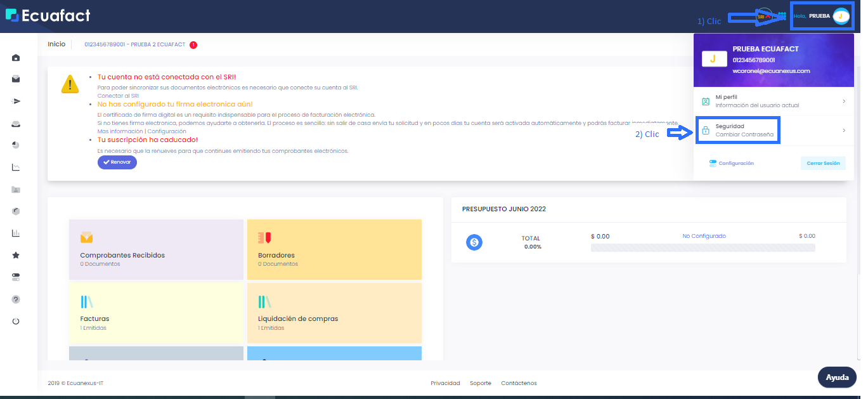Click the Conectar al SRI link
This screenshot has width=868, height=399.
[118, 96]
